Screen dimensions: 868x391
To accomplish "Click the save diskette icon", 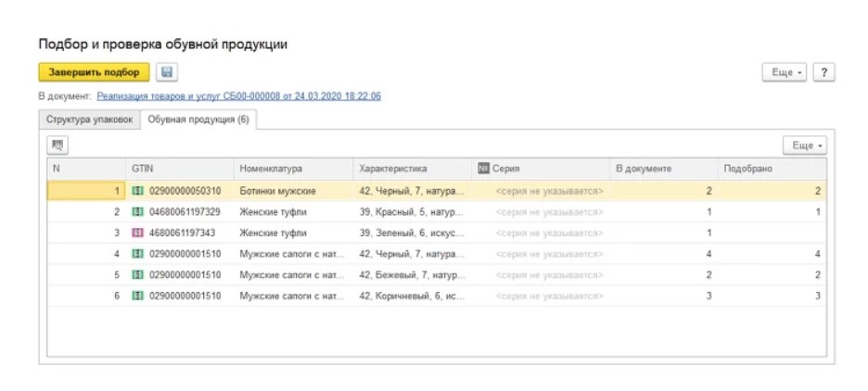I will [x=167, y=72].
